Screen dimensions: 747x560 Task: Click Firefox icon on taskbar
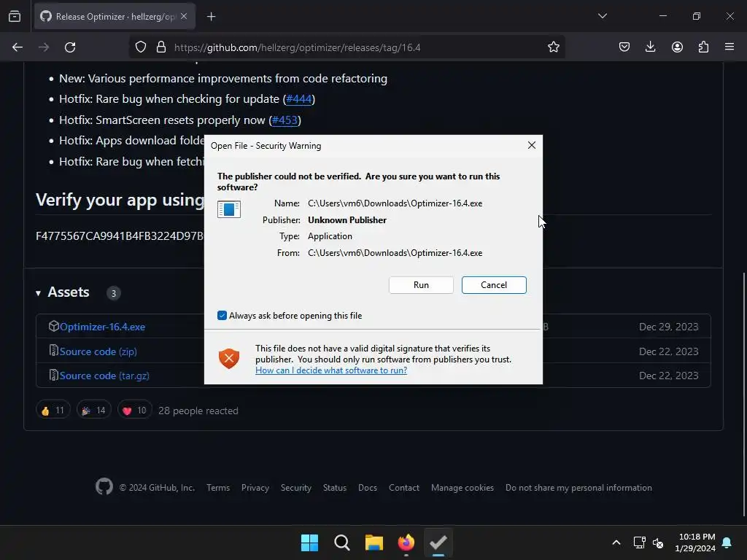pos(406,542)
